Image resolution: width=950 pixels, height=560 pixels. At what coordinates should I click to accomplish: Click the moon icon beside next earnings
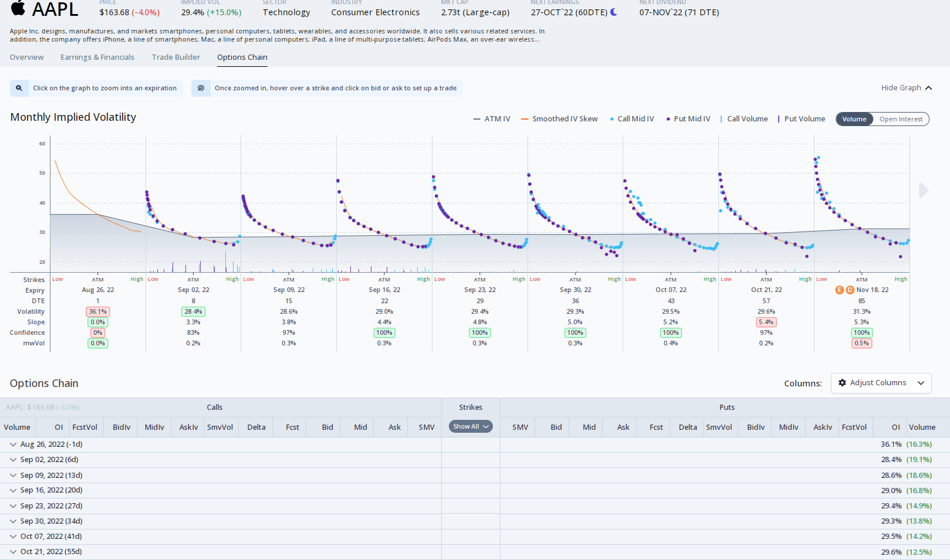coord(614,12)
